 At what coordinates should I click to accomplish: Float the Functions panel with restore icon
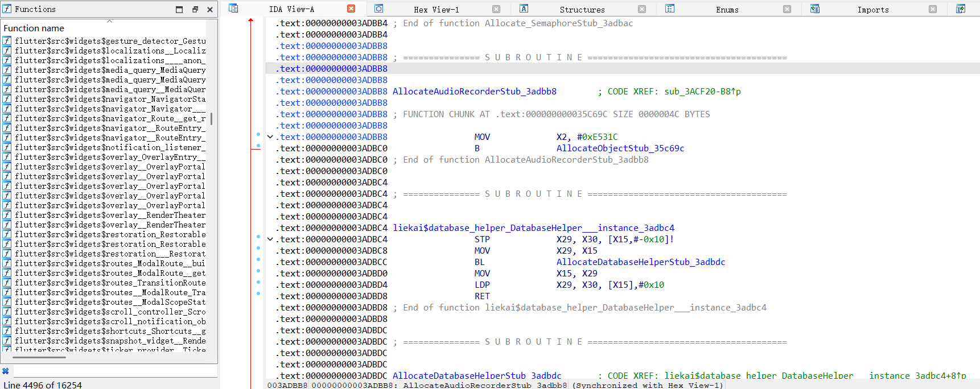195,9
